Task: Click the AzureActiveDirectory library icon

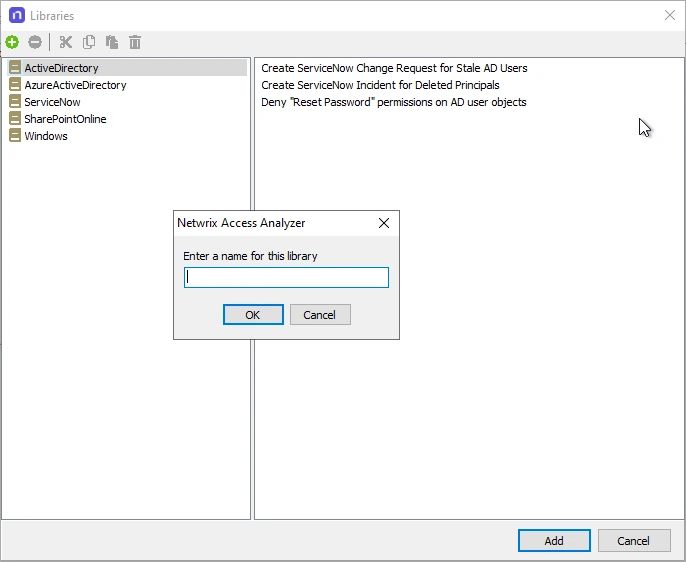Action: pyautogui.click(x=15, y=84)
